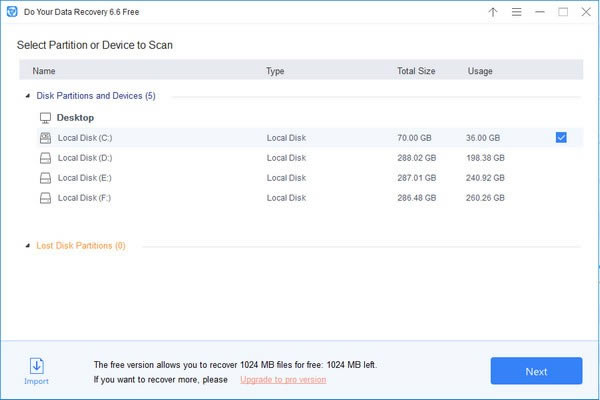Click the Local Disk (D:) drive icon

[45, 158]
